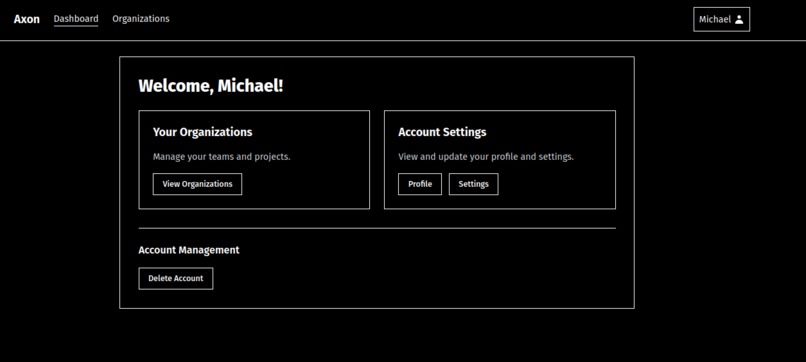This screenshot has height=362, width=806.
Task: Select the 'Welcome, Michael!' heading
Action: pyautogui.click(x=211, y=86)
